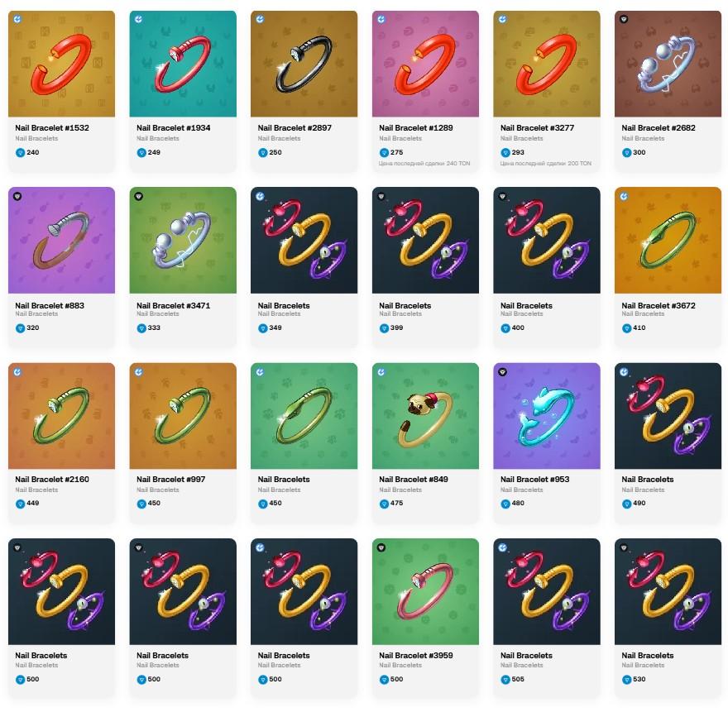
Task: Click the marketplace badge on Nail Bracelet #1934
Action: (138, 20)
